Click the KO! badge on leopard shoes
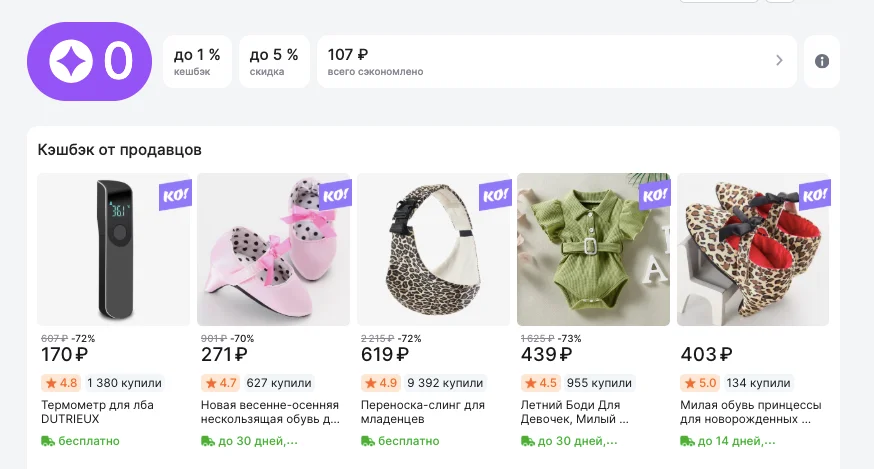The height and width of the screenshot is (469, 874). [x=815, y=195]
